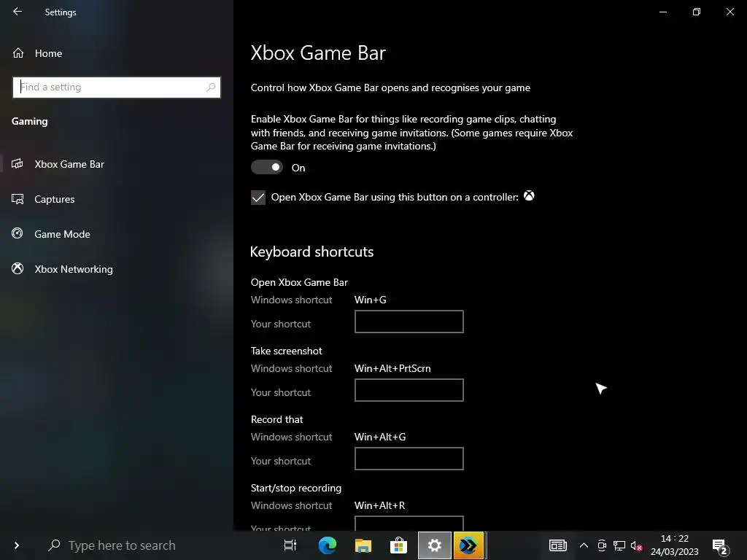Open the Home settings page
Image resolution: width=747 pixels, height=560 pixels.
tap(48, 53)
